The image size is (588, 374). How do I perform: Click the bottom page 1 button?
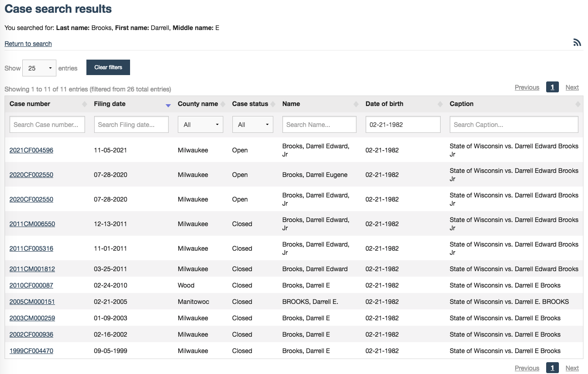click(552, 368)
